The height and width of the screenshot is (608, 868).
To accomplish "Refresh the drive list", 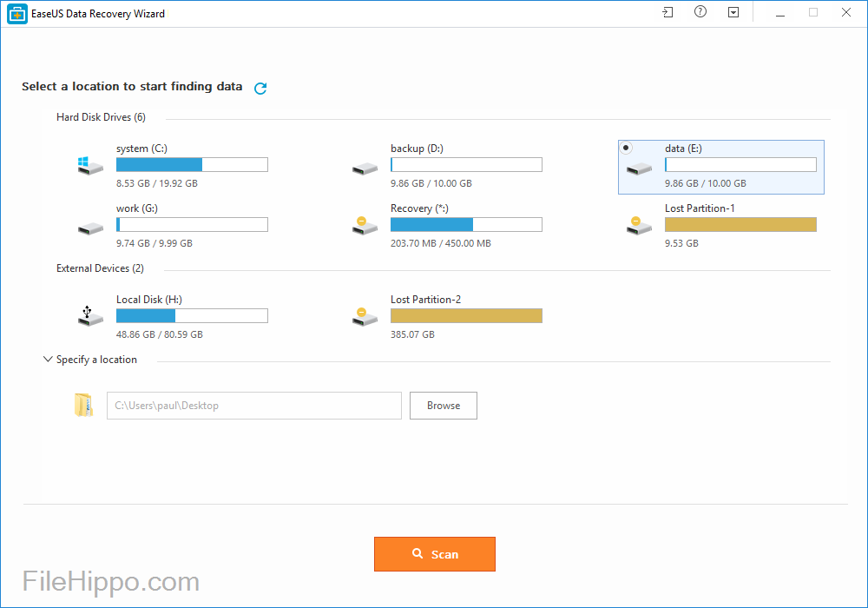I will click(260, 87).
